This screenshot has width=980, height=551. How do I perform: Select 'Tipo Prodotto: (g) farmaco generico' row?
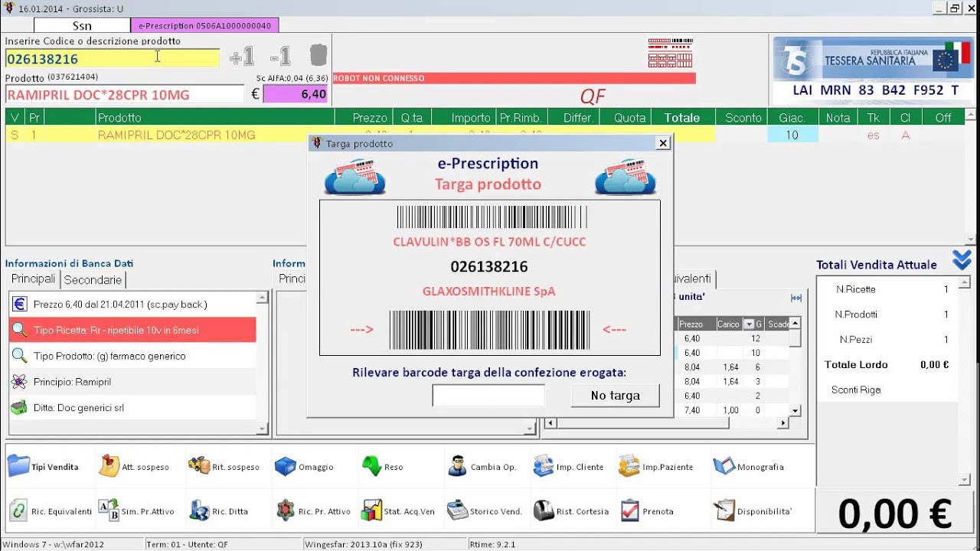pos(132,356)
